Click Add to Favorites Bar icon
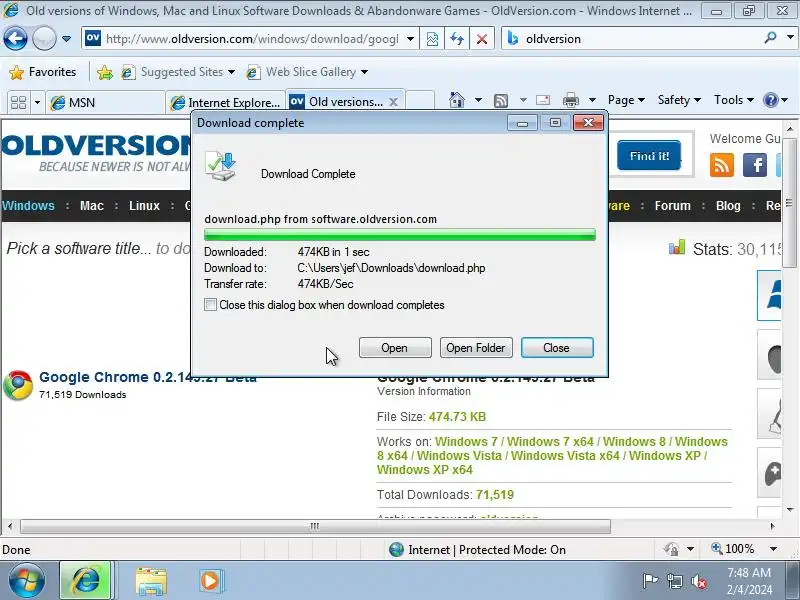The height and width of the screenshot is (600, 800). coord(105,72)
